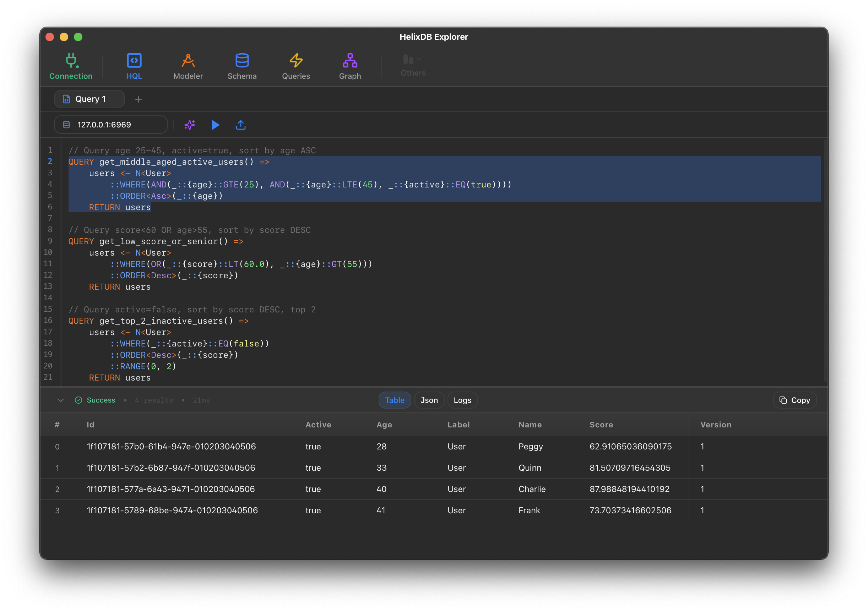Create a new query tab with plus
Screen dimensions: 868x612
[139, 99]
